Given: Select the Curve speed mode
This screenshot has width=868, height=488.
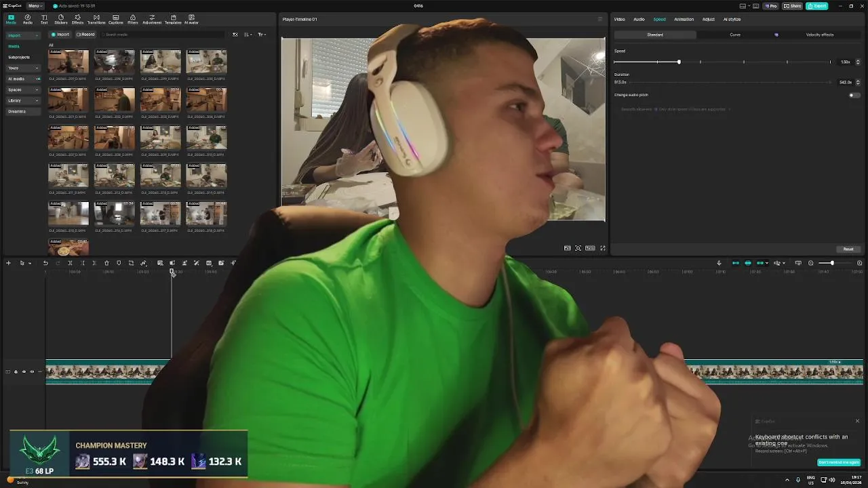Looking at the screenshot, I should (735, 35).
